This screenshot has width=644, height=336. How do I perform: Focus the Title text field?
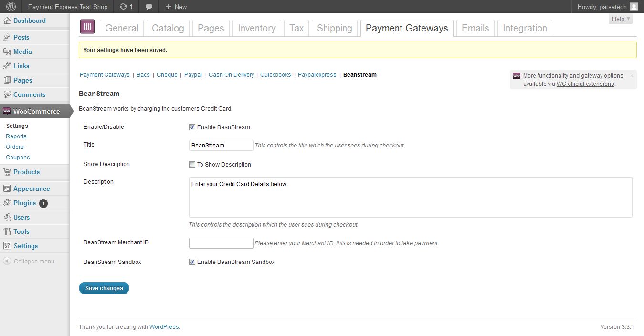(x=222, y=145)
